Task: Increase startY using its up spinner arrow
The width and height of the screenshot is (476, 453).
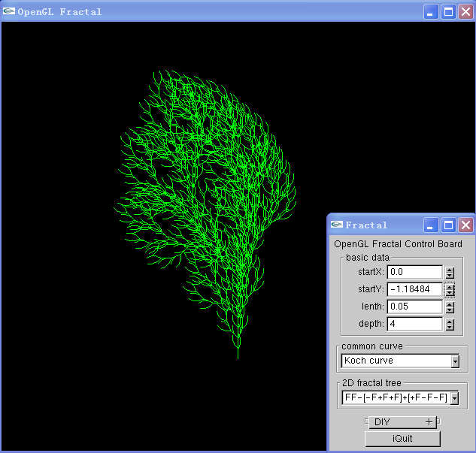Action: click(450, 286)
